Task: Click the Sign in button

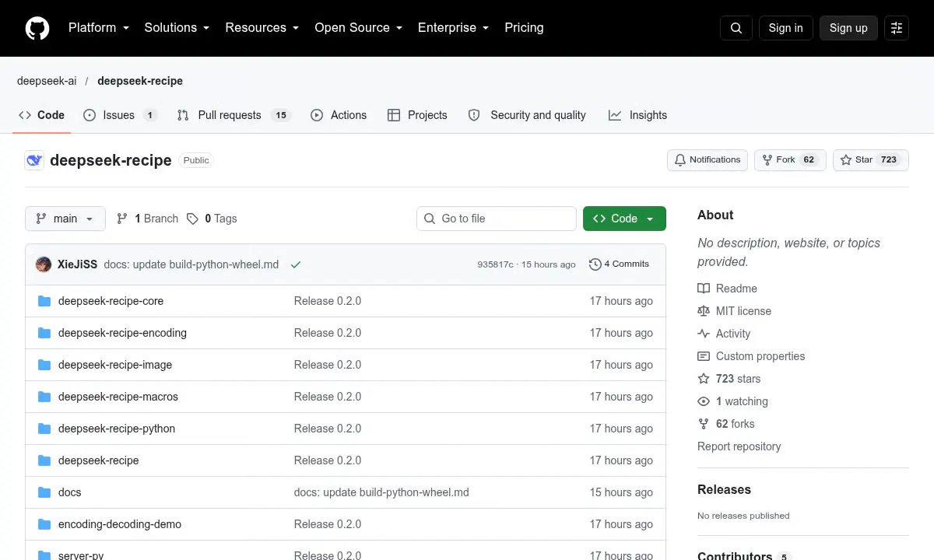Action: click(785, 28)
